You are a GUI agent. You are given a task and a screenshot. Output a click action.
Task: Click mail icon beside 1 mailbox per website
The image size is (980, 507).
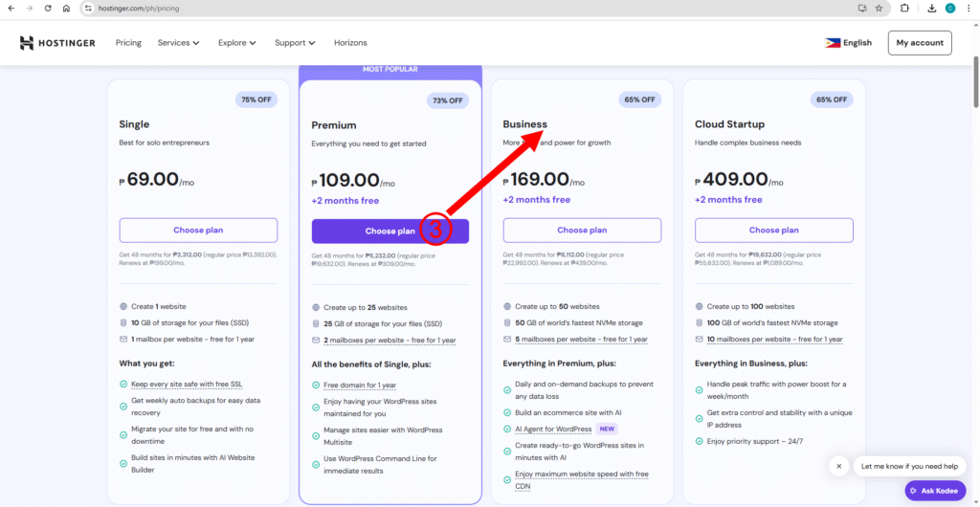123,339
